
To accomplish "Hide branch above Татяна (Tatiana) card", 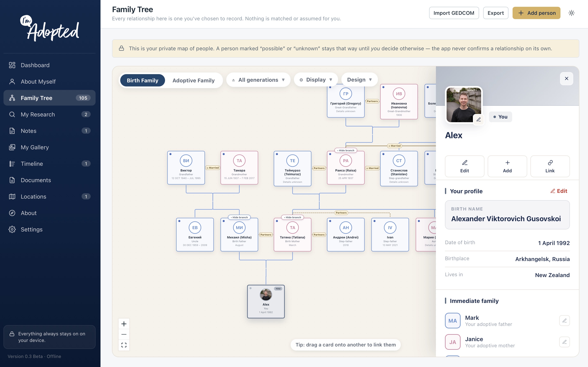I will pos(292,217).
